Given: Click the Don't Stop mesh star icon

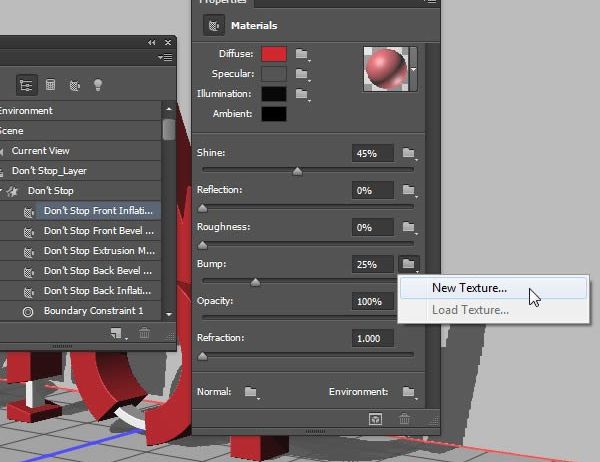Looking at the screenshot, I should (x=13, y=191).
